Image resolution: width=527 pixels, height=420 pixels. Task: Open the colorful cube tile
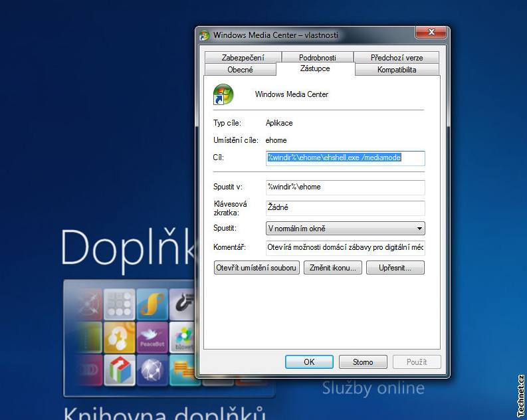(119, 371)
